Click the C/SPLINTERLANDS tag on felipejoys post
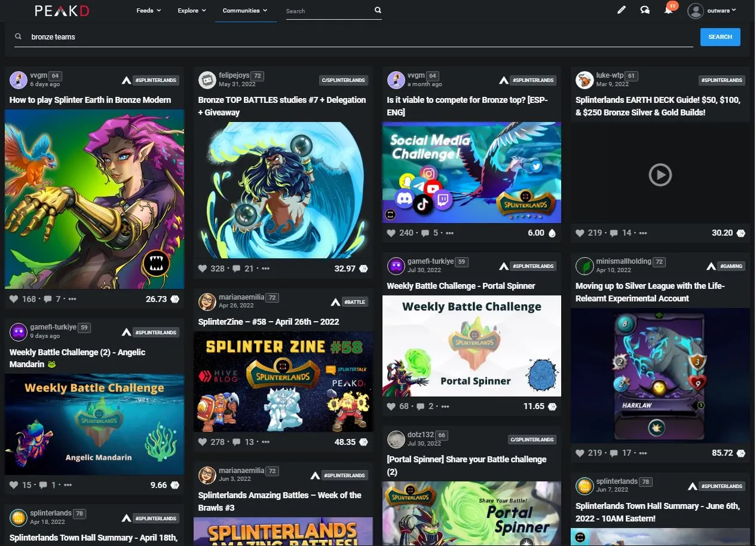The height and width of the screenshot is (546, 756). coord(343,80)
